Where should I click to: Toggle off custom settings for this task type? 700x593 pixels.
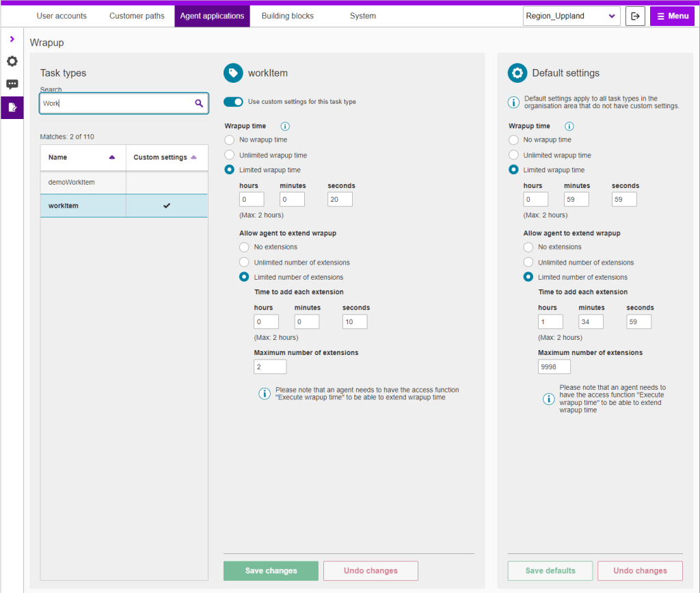coord(233,102)
